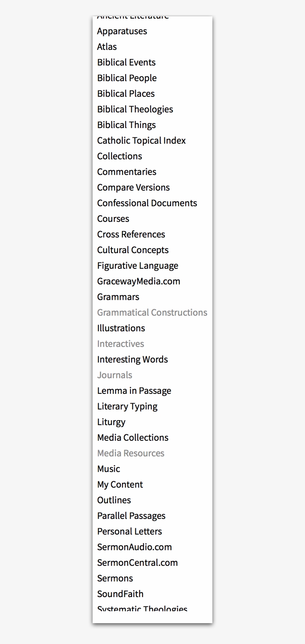Viewport: 305px width, 644px height.
Task: Select Biblical People option
Action: click(x=127, y=78)
